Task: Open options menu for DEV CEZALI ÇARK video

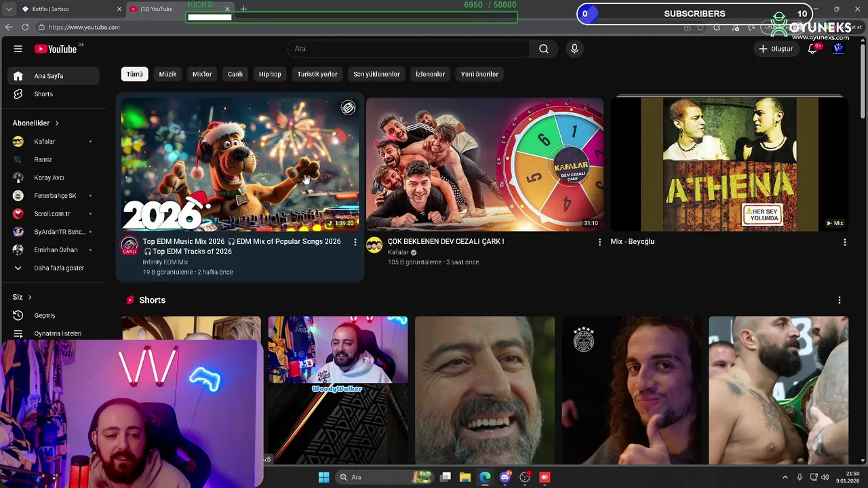Action: [599, 242]
